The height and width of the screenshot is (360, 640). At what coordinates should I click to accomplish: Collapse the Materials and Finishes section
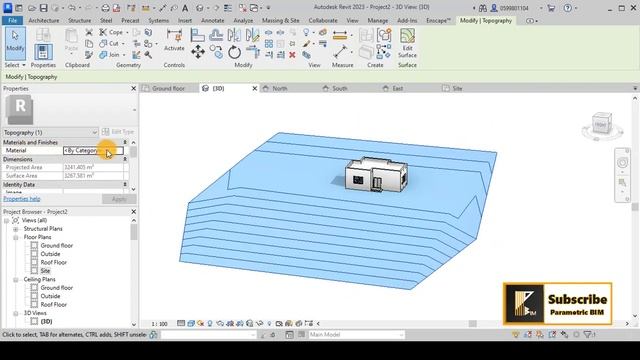[x=125, y=142]
